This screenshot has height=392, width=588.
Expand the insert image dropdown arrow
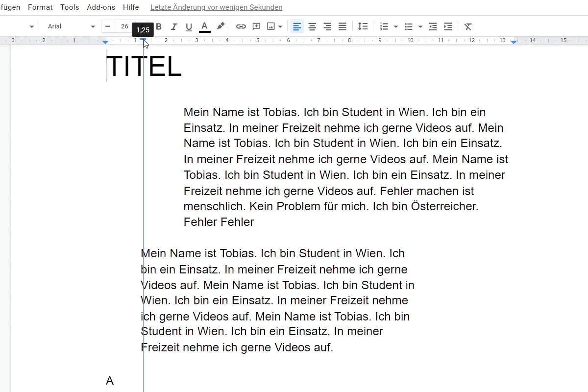280,26
